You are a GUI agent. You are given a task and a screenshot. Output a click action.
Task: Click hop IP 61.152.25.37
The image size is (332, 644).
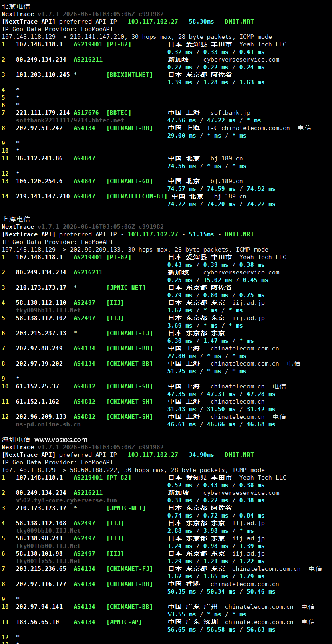pos(38,386)
